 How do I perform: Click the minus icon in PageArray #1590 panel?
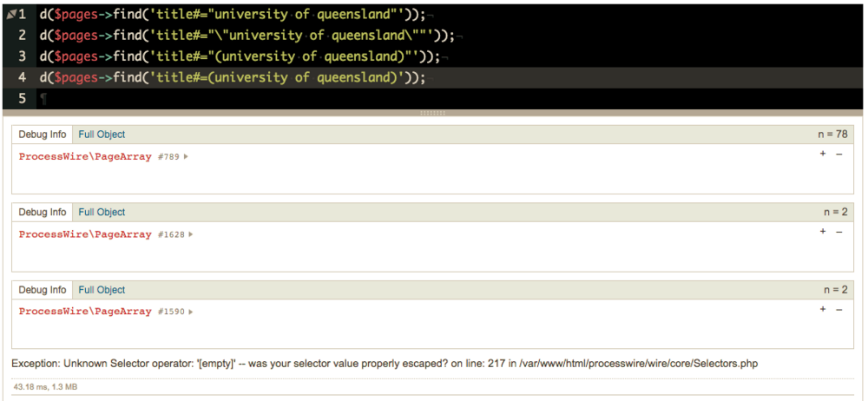click(x=838, y=310)
